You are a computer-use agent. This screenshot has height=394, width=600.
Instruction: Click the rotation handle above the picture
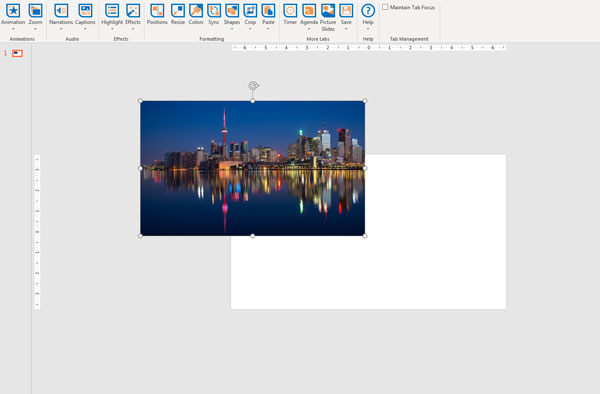tap(253, 85)
